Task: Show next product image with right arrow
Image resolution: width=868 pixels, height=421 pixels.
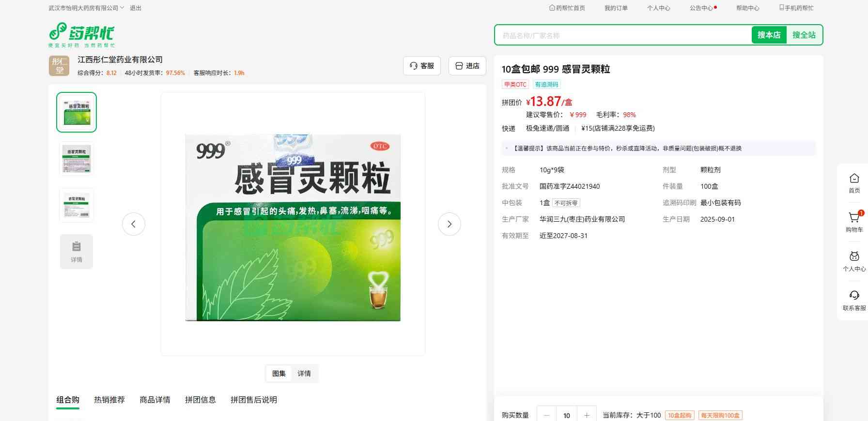Action: click(x=449, y=224)
